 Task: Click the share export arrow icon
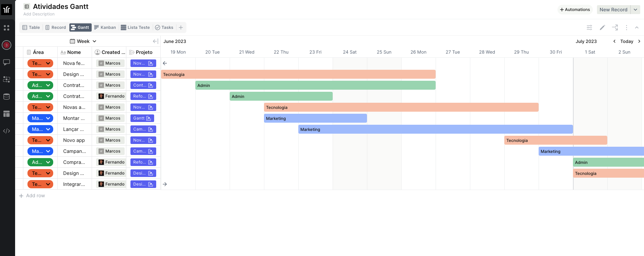point(615,27)
